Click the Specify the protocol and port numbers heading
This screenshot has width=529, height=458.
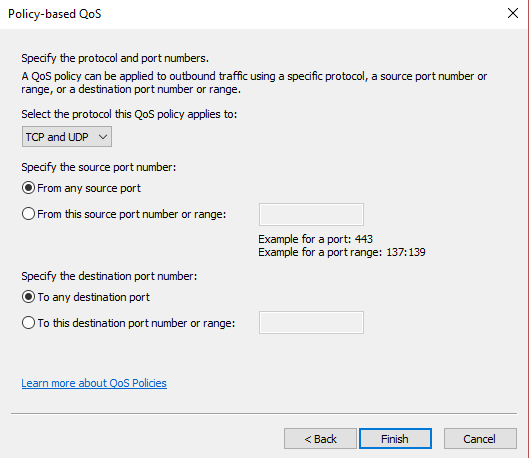(115, 58)
